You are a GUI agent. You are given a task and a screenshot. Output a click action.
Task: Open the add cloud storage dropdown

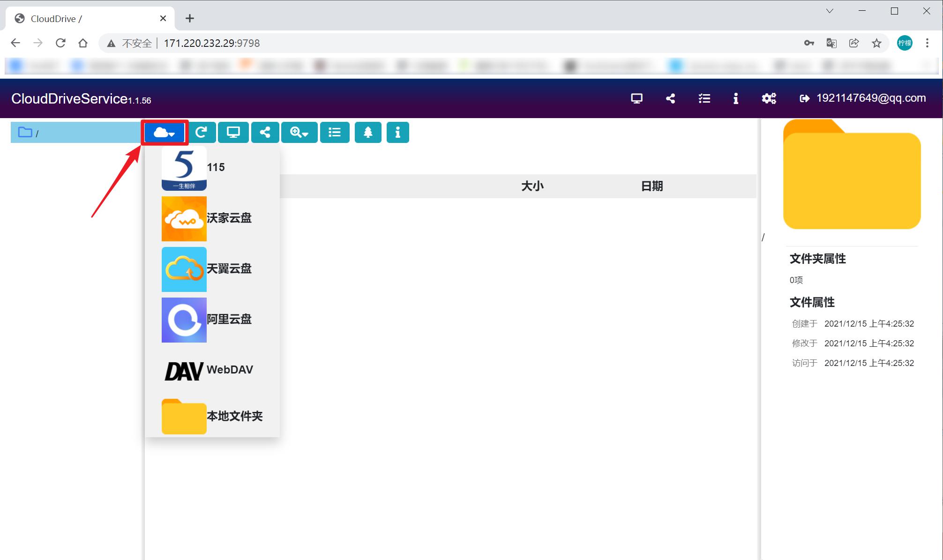165,133
